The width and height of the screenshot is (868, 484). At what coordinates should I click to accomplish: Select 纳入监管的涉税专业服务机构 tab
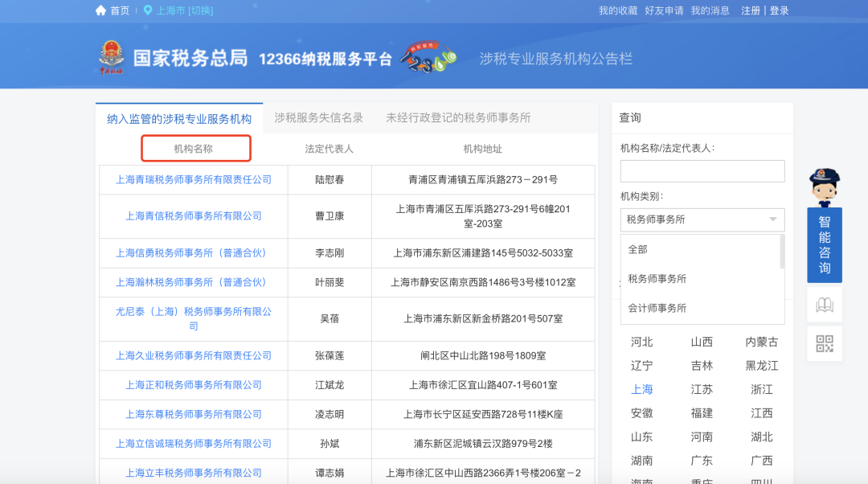[179, 118]
